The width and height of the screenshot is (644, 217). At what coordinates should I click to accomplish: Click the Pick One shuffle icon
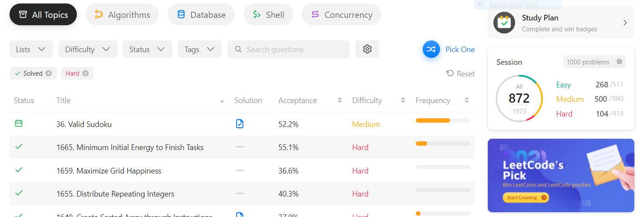pyautogui.click(x=431, y=49)
